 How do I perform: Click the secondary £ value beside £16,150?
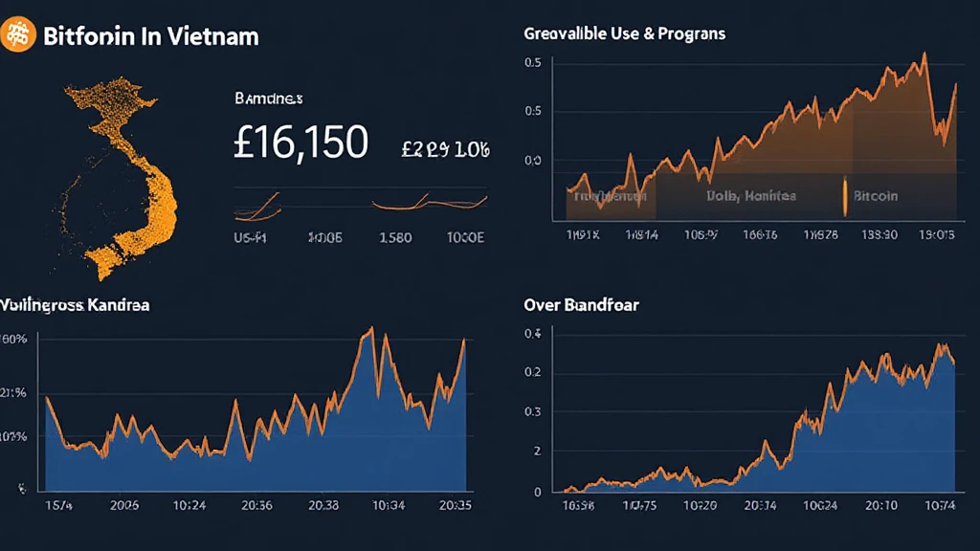pos(445,149)
